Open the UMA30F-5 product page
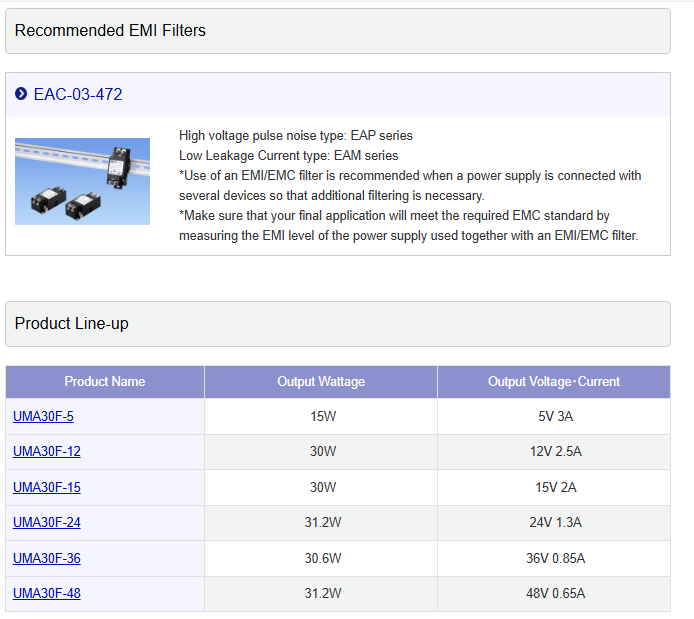Viewport: 694px width, 619px height. point(43,417)
